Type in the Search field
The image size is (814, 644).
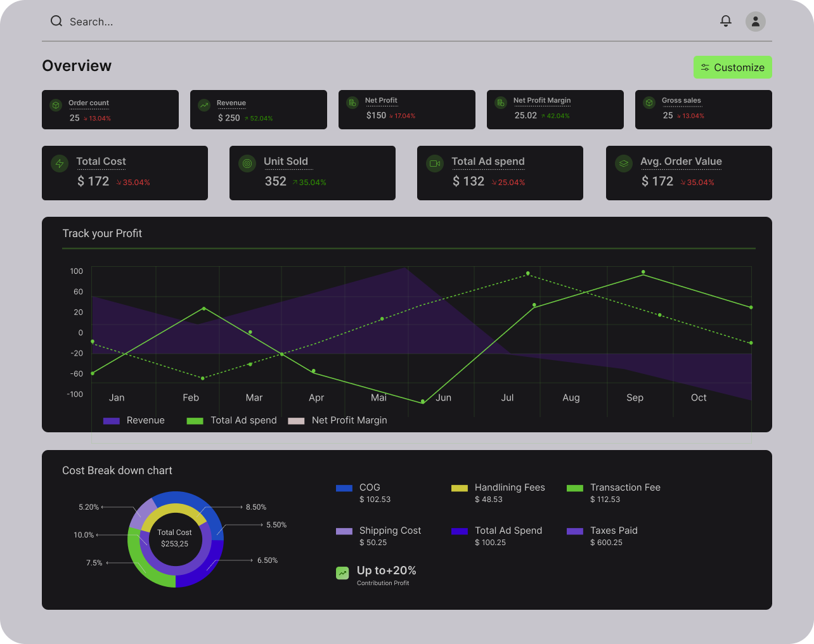pos(190,22)
